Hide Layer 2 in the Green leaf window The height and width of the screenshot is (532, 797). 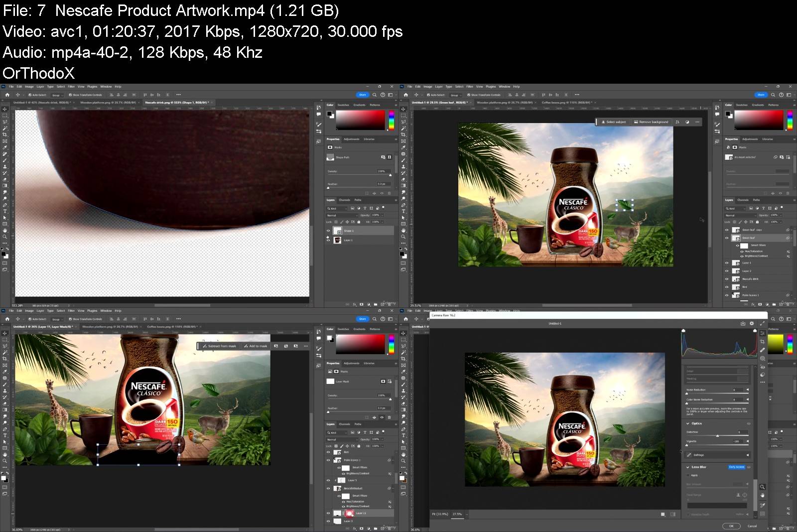click(727, 271)
